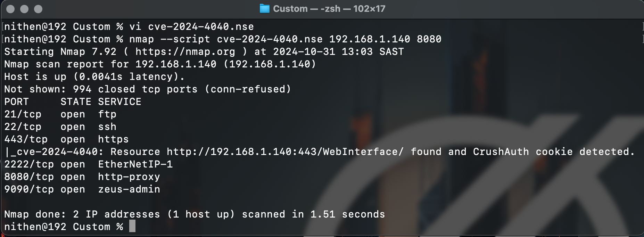The image size is (644, 237).
Task: Click the terminal cursor block at prompt
Action: point(132,227)
